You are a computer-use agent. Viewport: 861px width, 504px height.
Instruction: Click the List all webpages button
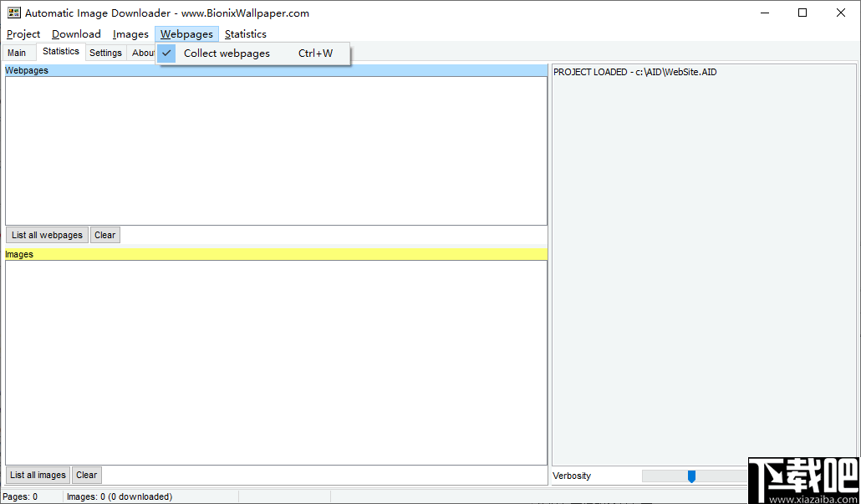47,235
